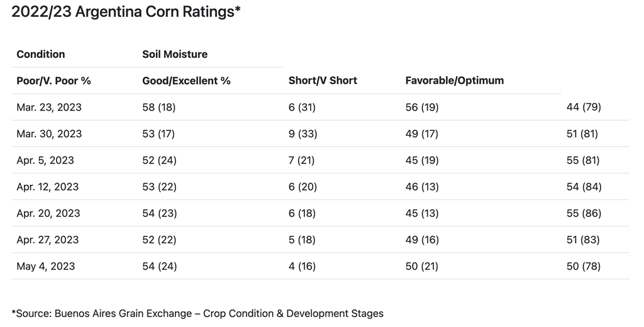
Task: Select the 'Apr. 20, 2023' row date
Action: click(48, 213)
